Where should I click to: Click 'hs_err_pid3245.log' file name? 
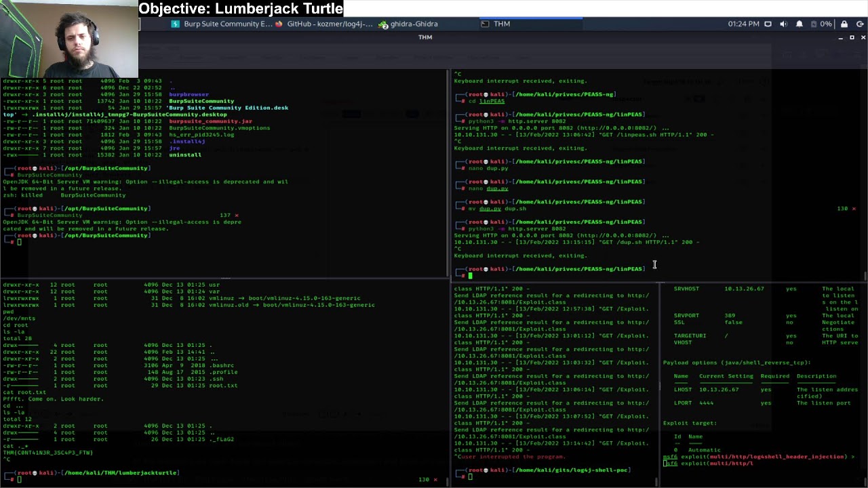[201, 134]
